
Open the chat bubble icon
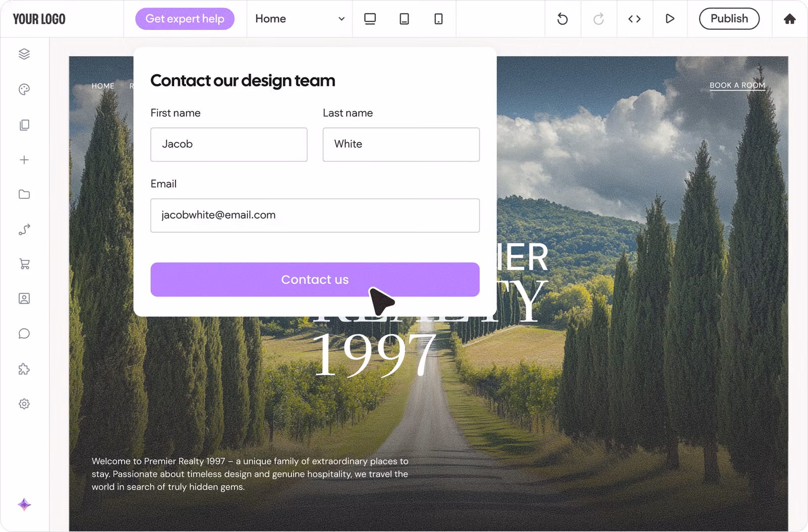click(24, 334)
